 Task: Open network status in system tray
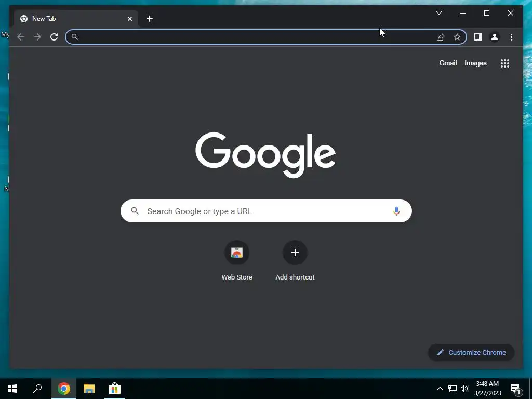point(453,389)
